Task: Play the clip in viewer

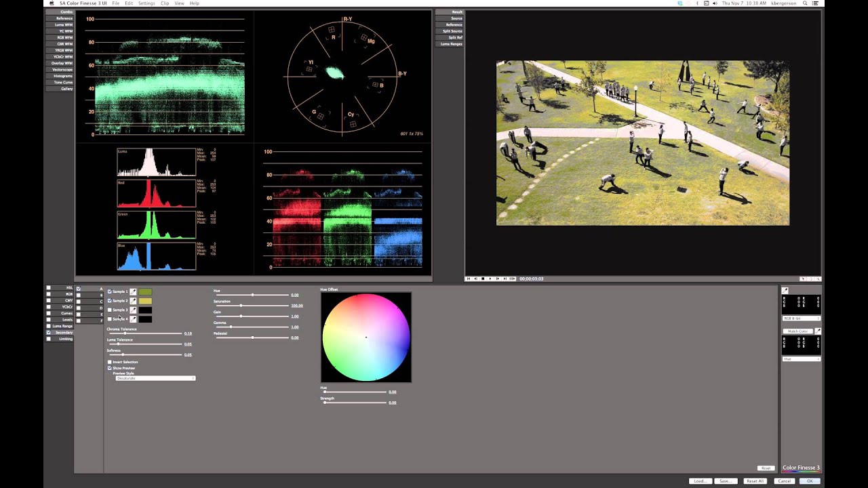Action: pos(490,279)
